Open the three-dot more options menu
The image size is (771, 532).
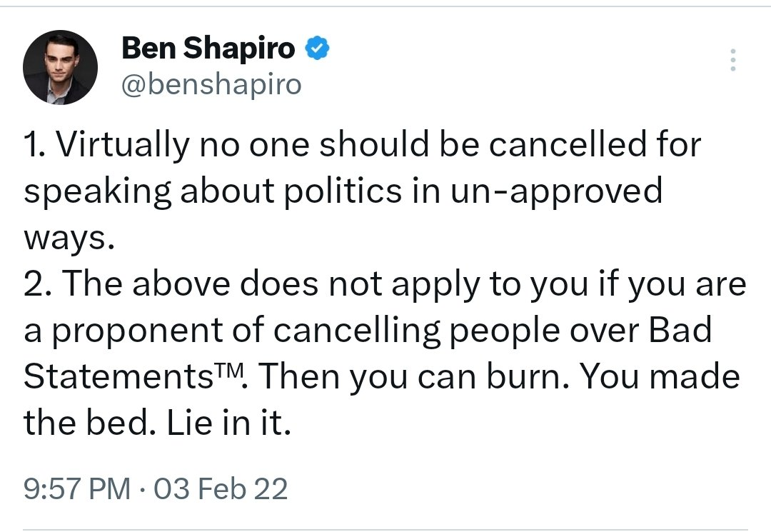[732, 60]
